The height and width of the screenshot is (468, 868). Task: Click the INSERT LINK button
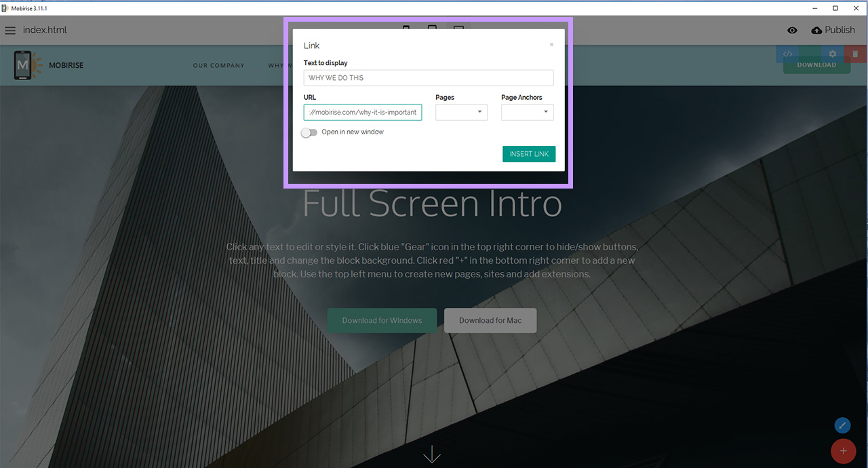click(x=529, y=154)
